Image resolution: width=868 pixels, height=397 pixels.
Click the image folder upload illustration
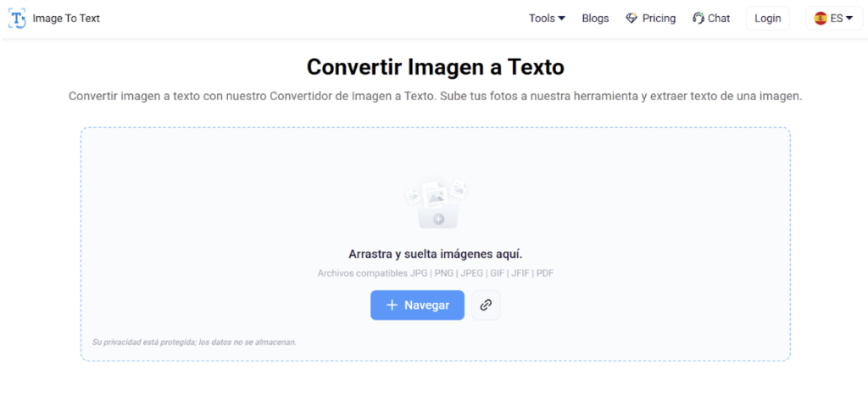pos(436,204)
